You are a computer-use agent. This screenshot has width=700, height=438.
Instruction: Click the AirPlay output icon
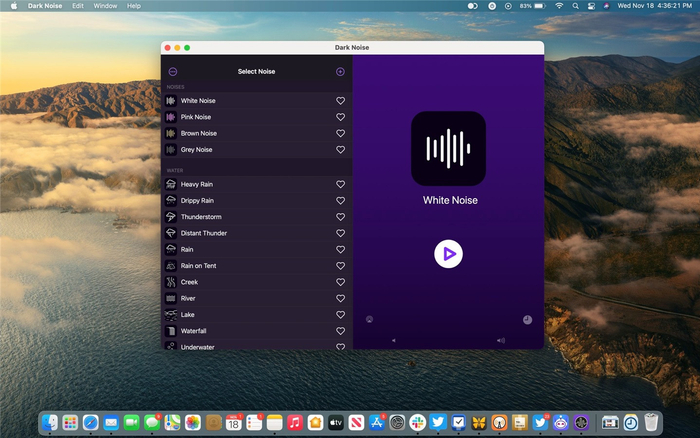pyautogui.click(x=370, y=320)
